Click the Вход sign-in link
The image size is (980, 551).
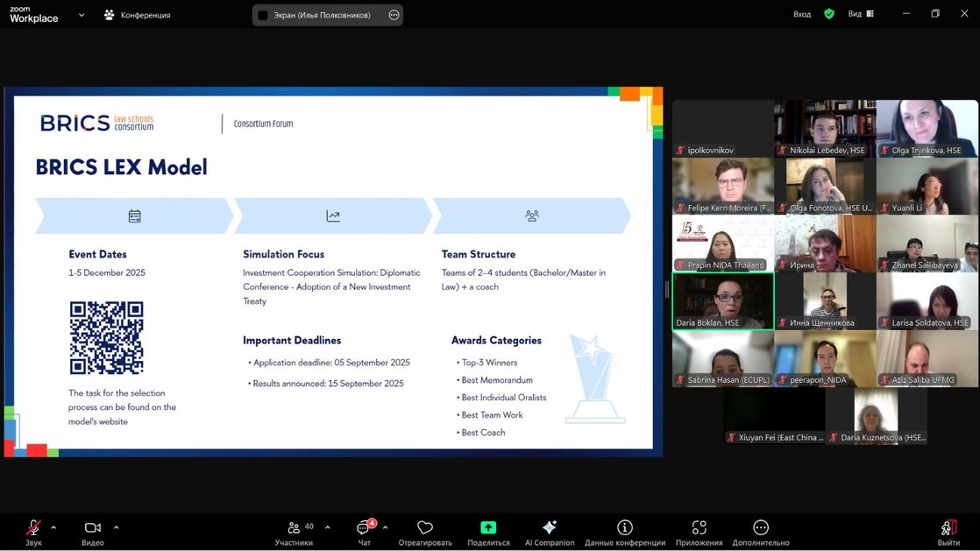coord(802,14)
